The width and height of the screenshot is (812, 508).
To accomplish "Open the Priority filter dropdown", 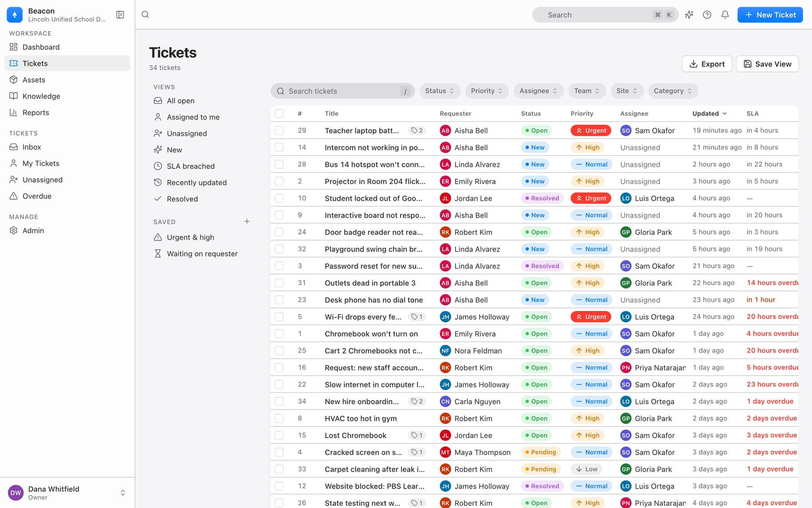I will pos(487,91).
